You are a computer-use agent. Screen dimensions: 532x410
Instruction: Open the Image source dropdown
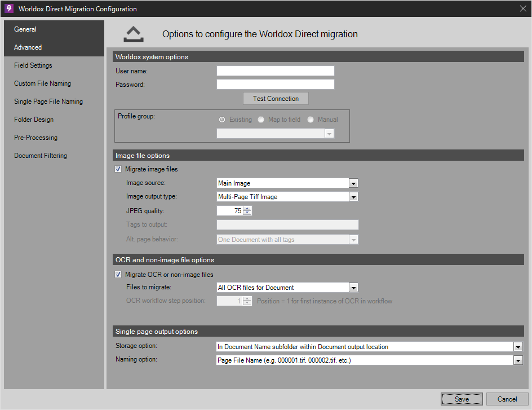[x=287, y=183]
